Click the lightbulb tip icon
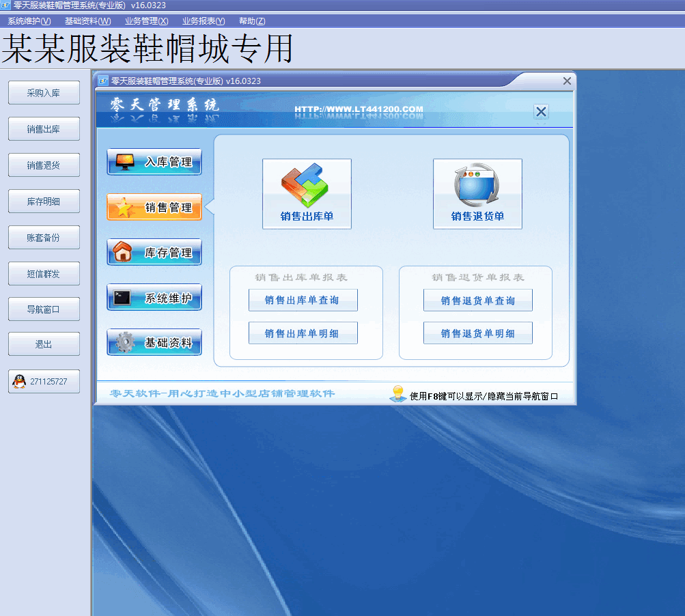The width and height of the screenshot is (685, 616). point(397,394)
